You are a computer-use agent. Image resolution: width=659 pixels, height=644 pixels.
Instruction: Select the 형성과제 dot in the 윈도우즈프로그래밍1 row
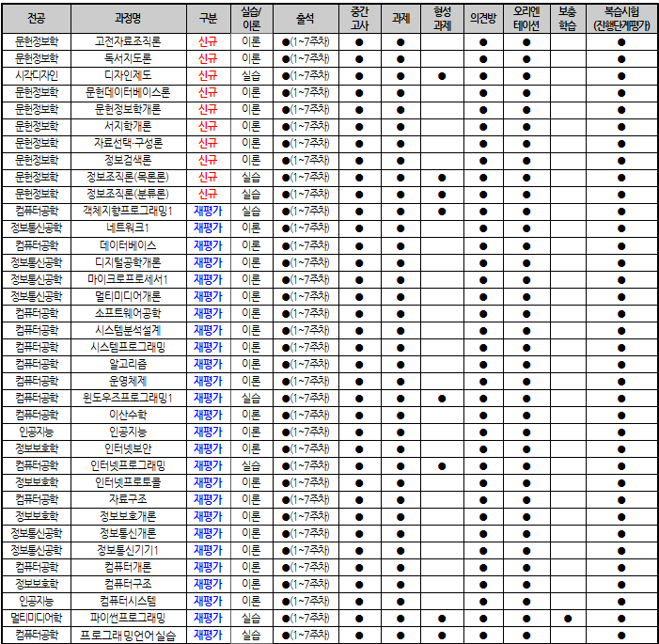click(442, 399)
